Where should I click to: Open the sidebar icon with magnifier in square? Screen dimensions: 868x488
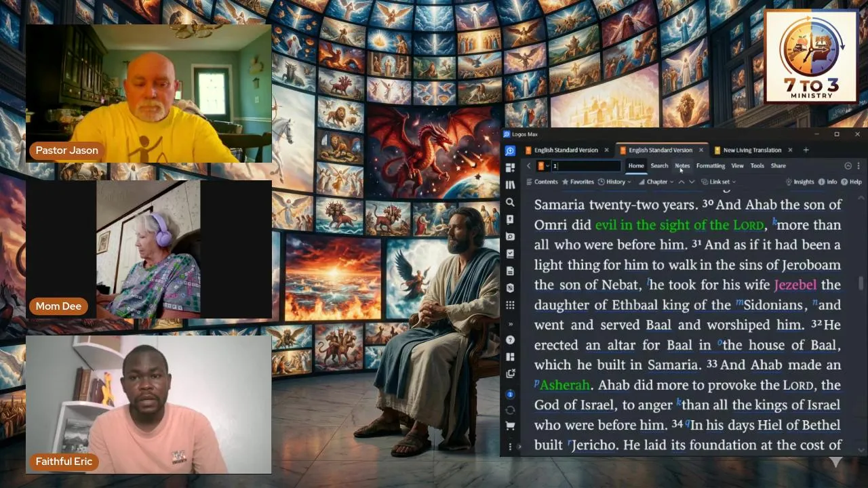510,237
